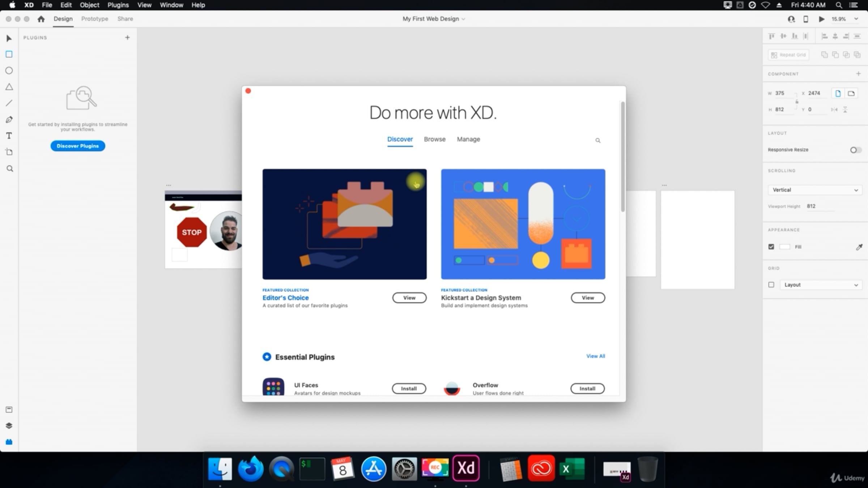The height and width of the screenshot is (488, 868).
Task: Enable the Layout grid checkbox
Action: [x=771, y=285]
